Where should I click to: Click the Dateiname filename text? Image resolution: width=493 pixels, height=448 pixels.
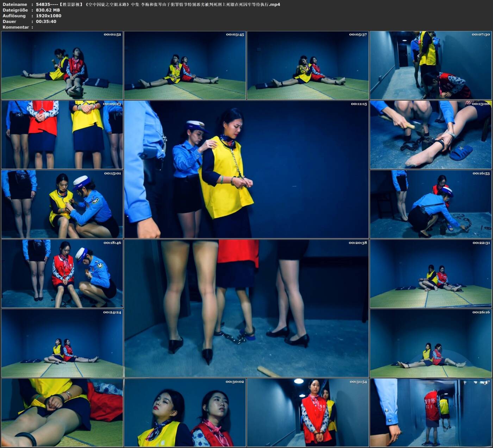[x=158, y=5]
